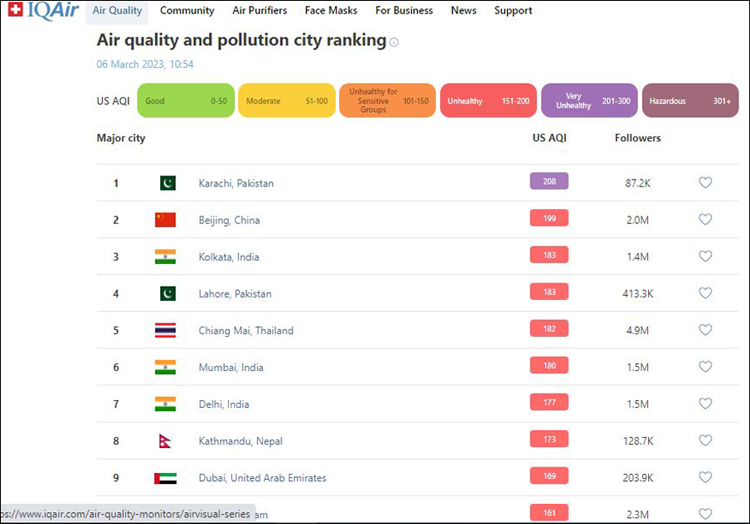Open the Mumbai, India city link
The image size is (750, 524).
click(231, 368)
